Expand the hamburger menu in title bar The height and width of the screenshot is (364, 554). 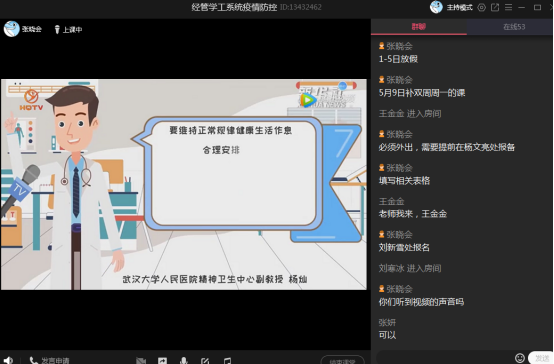[508, 7]
